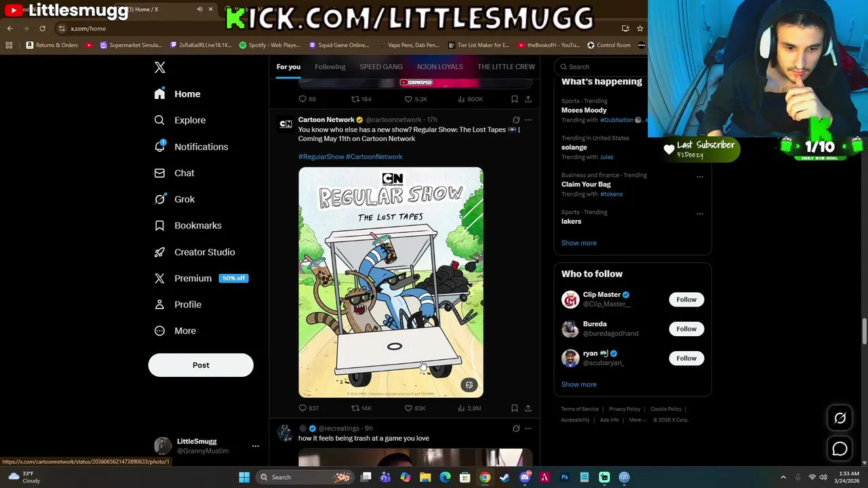
Task: Select the For you tab
Action: coord(288,66)
